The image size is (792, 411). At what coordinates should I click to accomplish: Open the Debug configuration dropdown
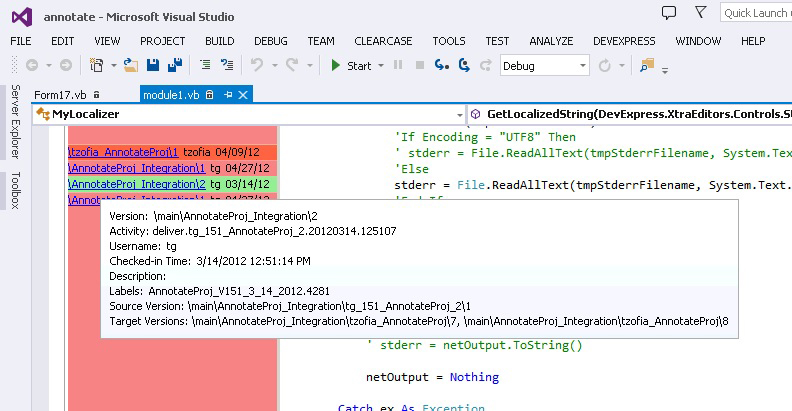(x=581, y=65)
